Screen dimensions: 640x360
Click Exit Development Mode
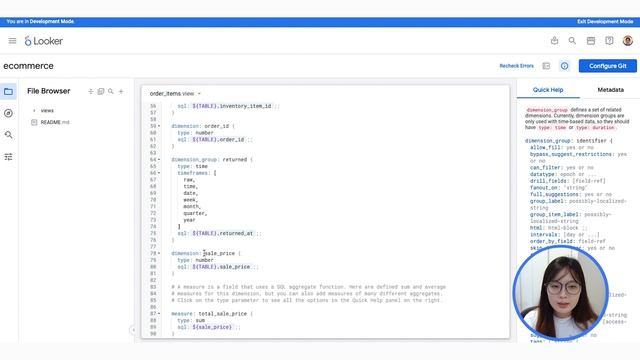pyautogui.click(x=605, y=22)
